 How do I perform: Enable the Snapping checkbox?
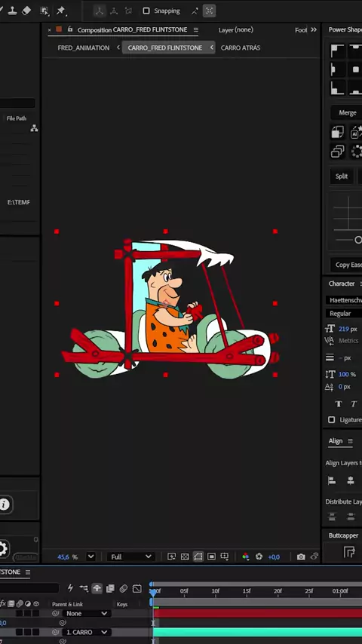click(x=146, y=11)
